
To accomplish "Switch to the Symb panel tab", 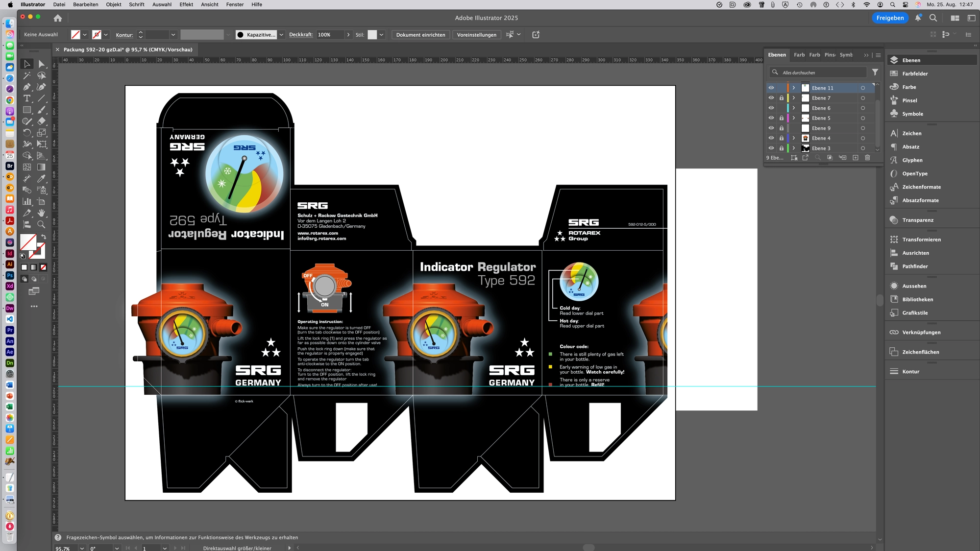I will pos(846,55).
